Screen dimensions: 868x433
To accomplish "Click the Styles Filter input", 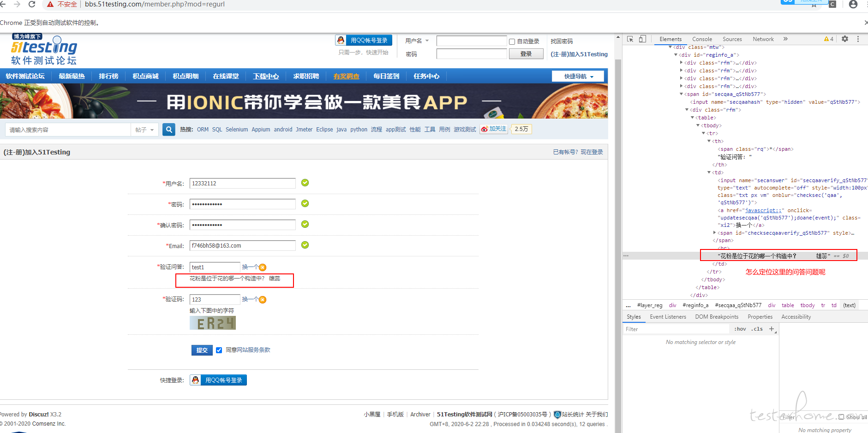I will click(x=676, y=329).
